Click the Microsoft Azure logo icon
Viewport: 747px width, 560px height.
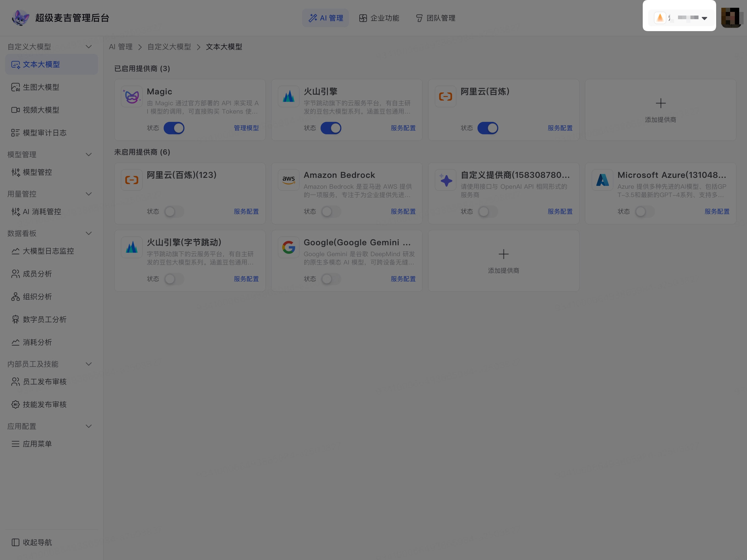(603, 180)
